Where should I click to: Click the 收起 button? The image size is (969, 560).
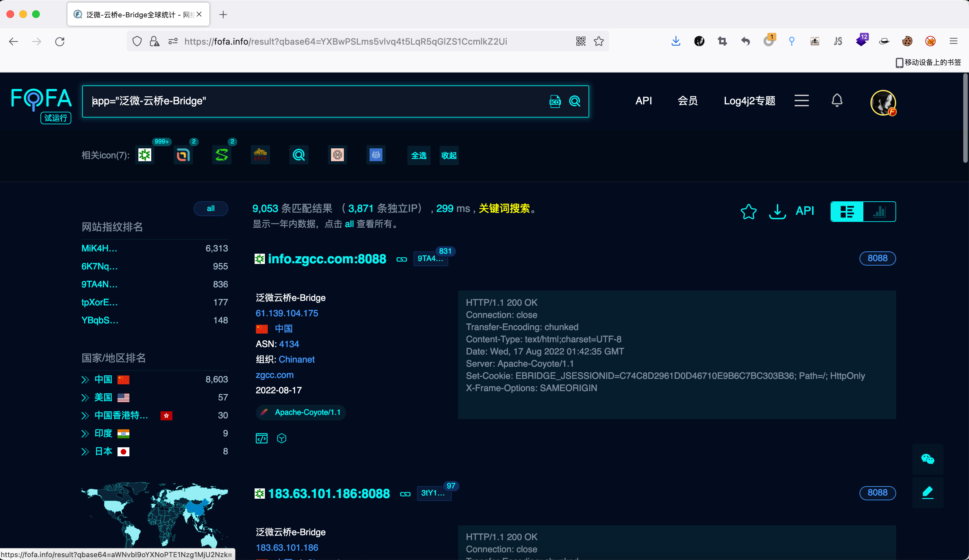[x=449, y=155]
